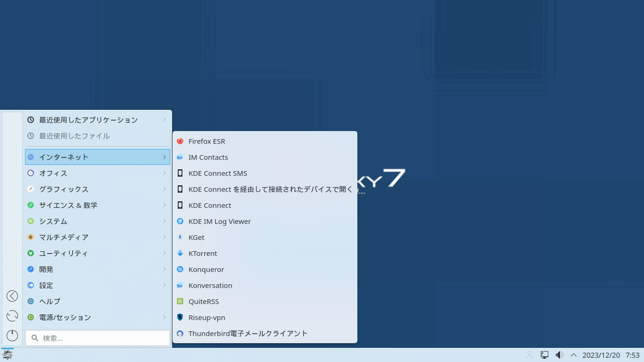The image size is (644, 362).
Task: Click the Thunderbird mail client icon
Action: pos(180,333)
